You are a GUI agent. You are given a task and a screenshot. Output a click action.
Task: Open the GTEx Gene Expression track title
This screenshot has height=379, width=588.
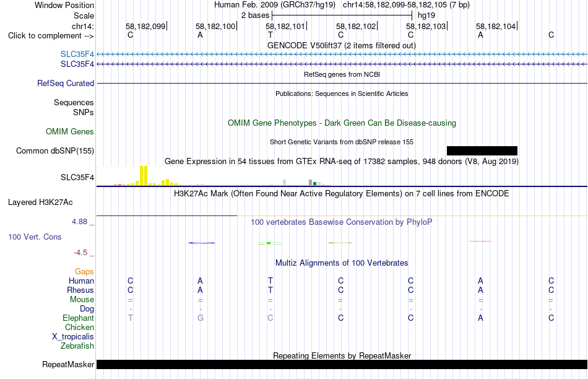tap(342, 162)
